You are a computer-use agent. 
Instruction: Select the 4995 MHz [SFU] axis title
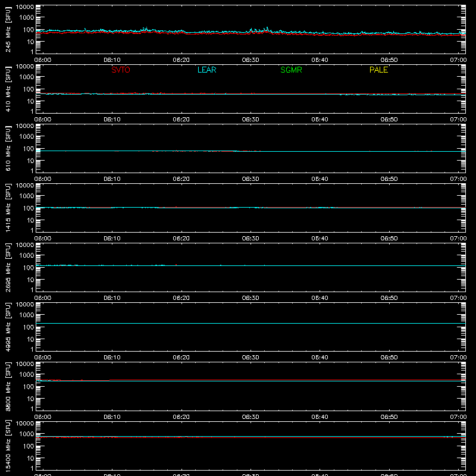point(8,327)
